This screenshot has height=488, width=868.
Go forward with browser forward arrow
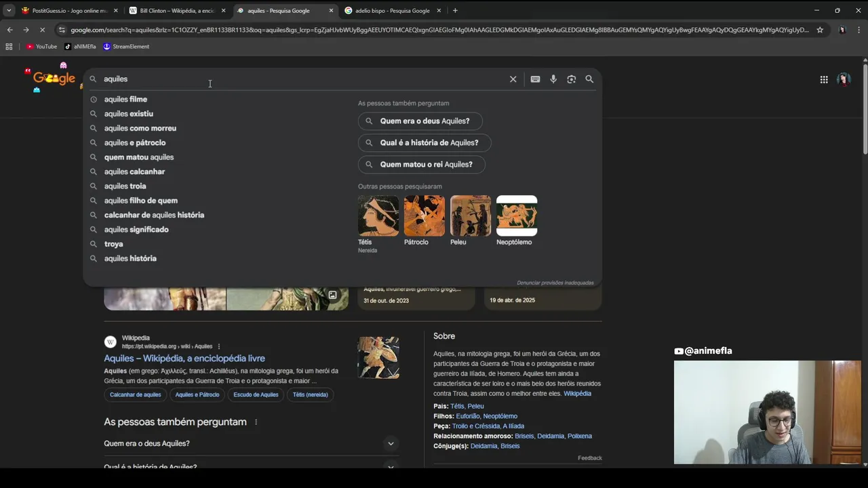26,30
